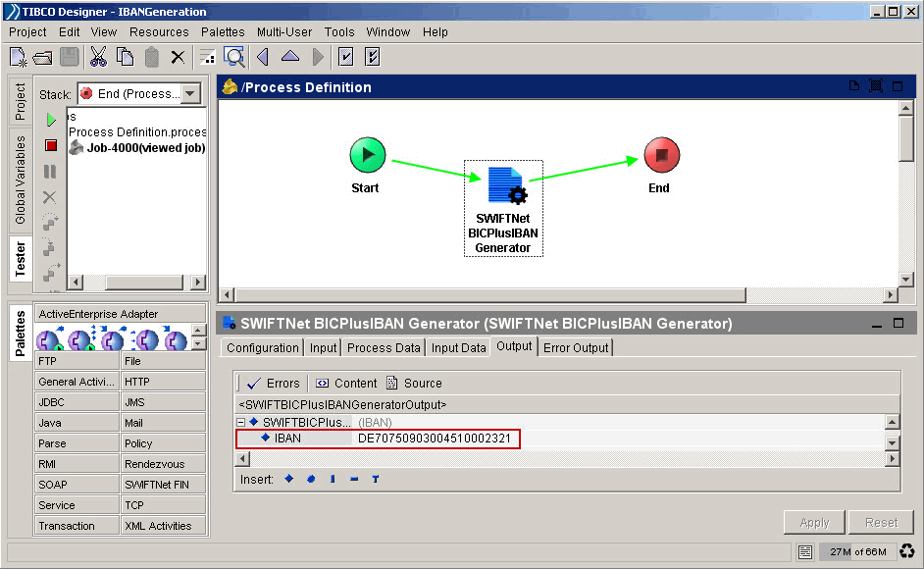Click the T text Insert icon
924x569 pixels.
tap(376, 480)
